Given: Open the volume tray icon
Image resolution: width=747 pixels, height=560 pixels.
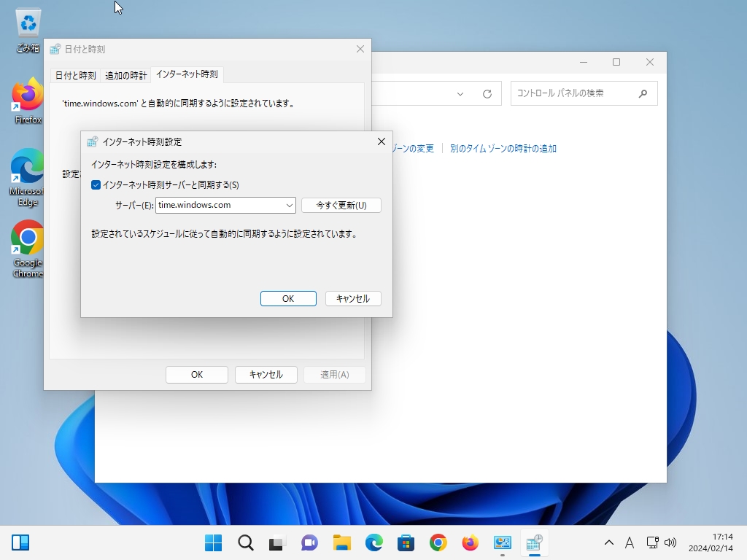Looking at the screenshot, I should (x=670, y=542).
